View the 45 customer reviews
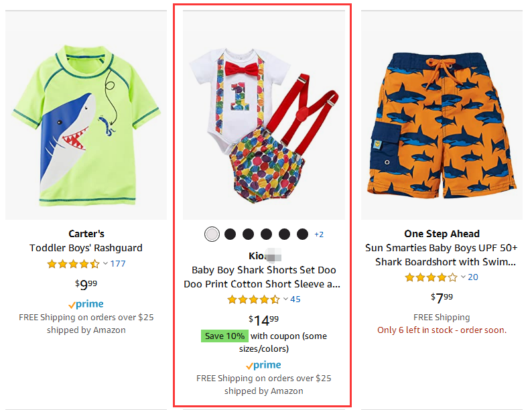The width and height of the screenshot is (532, 410). pos(295,299)
